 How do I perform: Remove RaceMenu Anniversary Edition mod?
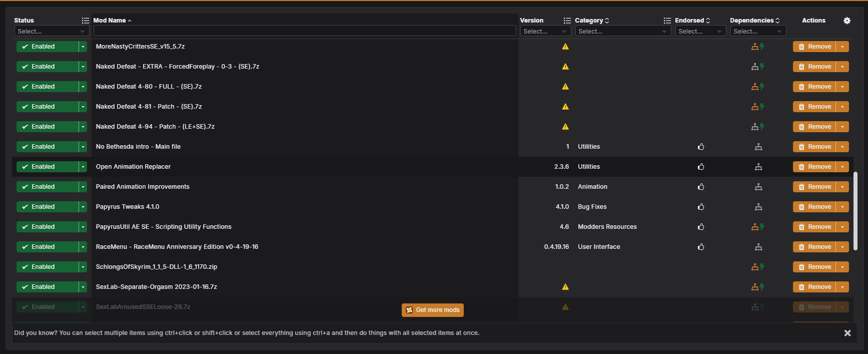coord(814,247)
